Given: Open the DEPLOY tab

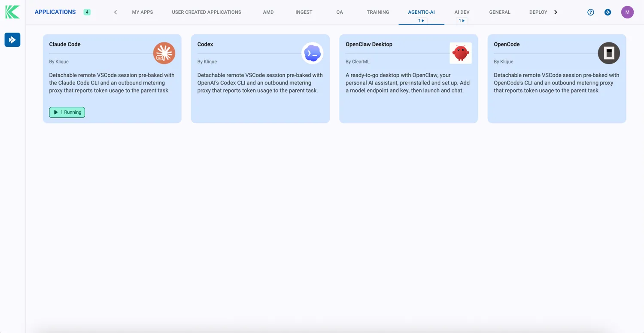Looking at the screenshot, I should click(x=538, y=12).
